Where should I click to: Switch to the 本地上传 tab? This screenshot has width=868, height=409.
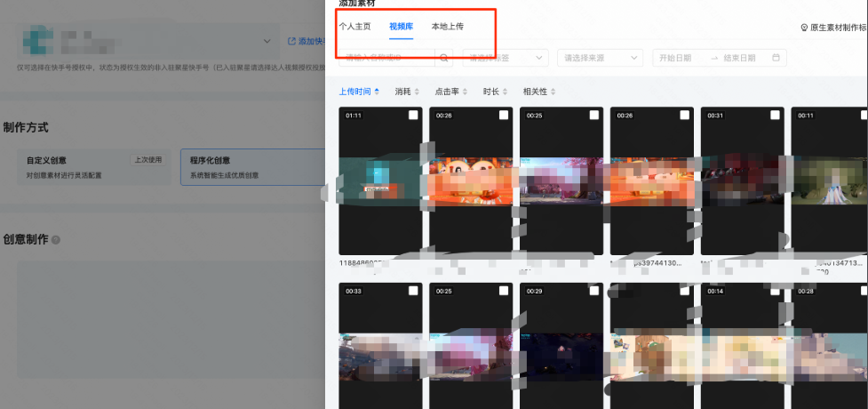[x=447, y=27]
